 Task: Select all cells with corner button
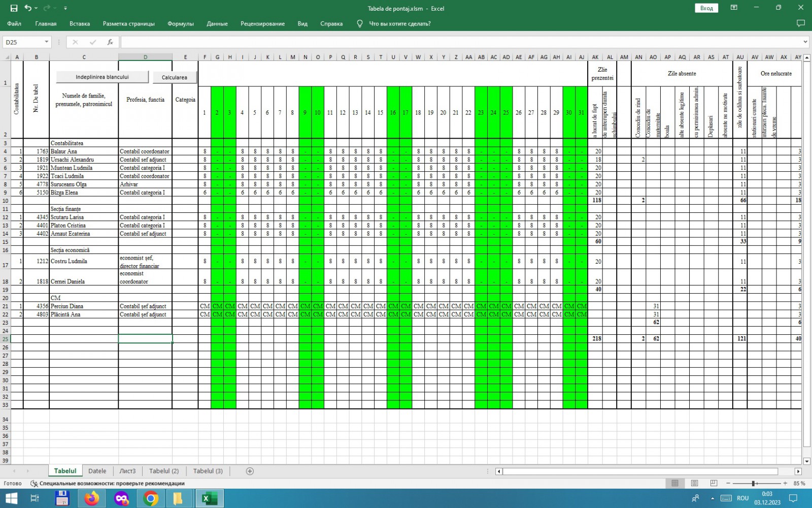tap(5, 57)
